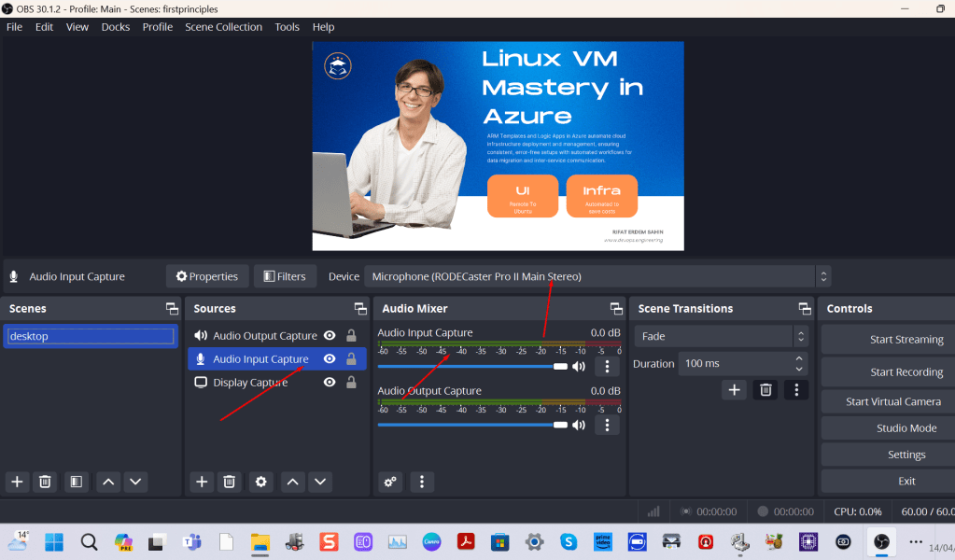
Task: Move scene up arrow in Scenes dock
Action: pos(108,482)
